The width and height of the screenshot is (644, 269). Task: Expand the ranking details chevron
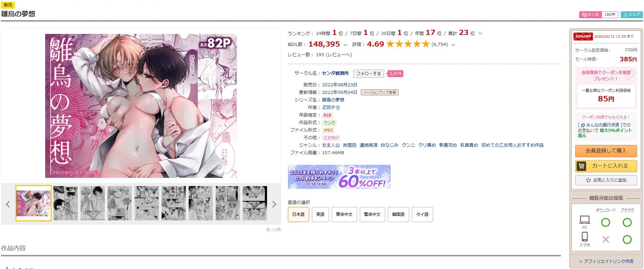(480, 34)
